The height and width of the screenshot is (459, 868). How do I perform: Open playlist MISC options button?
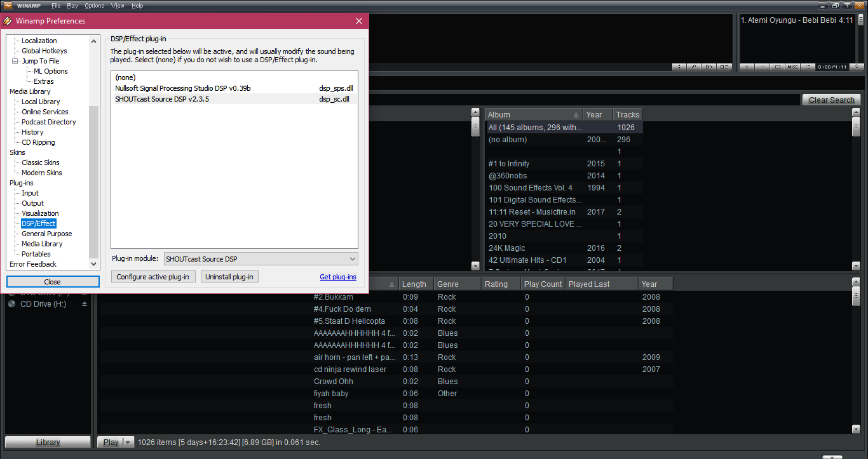tap(793, 67)
